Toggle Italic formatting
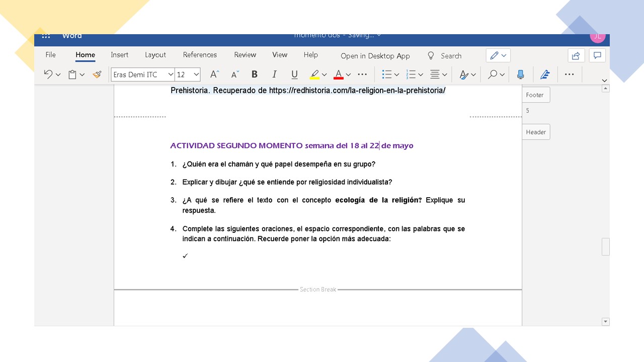Viewport: 644px width, 362px height. (274, 74)
